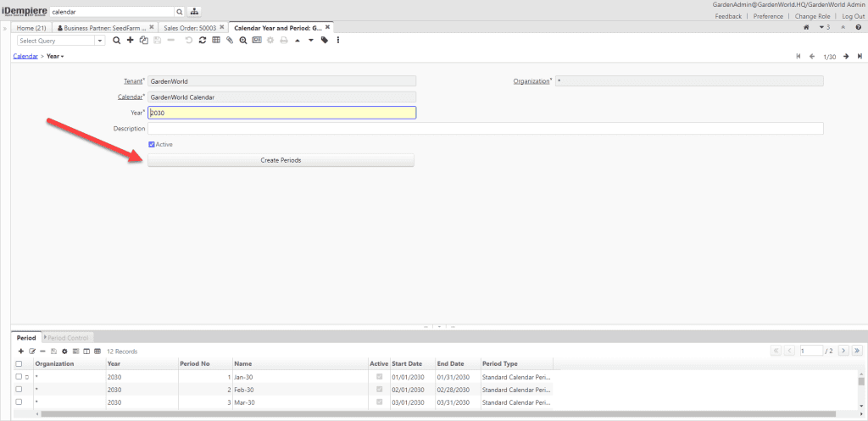The image size is (868, 421).
Task: Open the menu tree icon beside search
Action: point(194,12)
